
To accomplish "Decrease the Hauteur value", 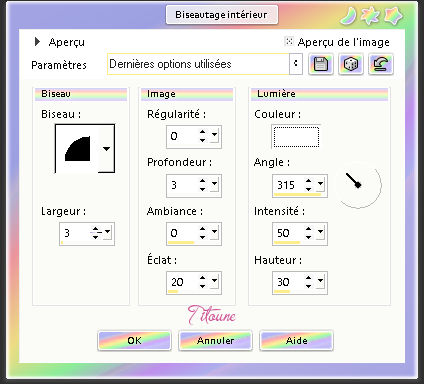I will (309, 286).
